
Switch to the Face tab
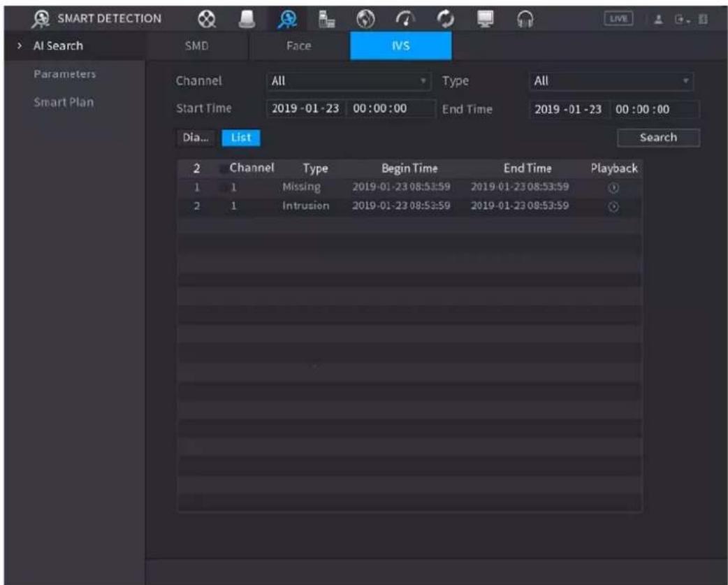pos(298,45)
